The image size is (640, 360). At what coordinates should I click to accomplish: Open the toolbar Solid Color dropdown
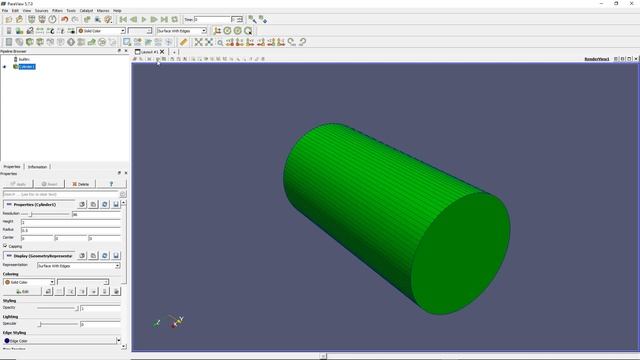(101, 31)
